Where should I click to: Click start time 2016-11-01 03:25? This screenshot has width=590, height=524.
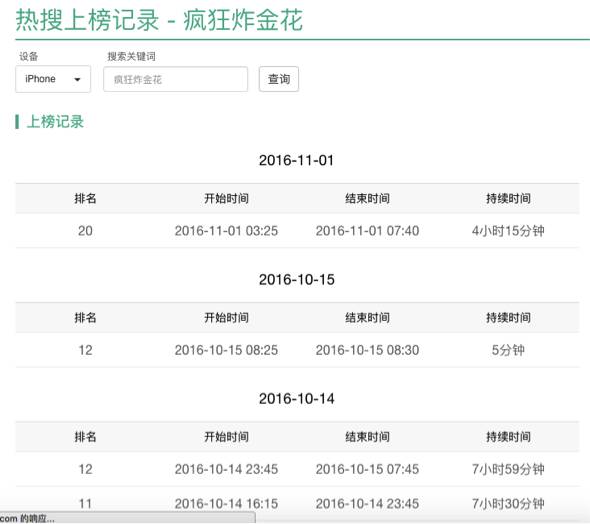(226, 231)
